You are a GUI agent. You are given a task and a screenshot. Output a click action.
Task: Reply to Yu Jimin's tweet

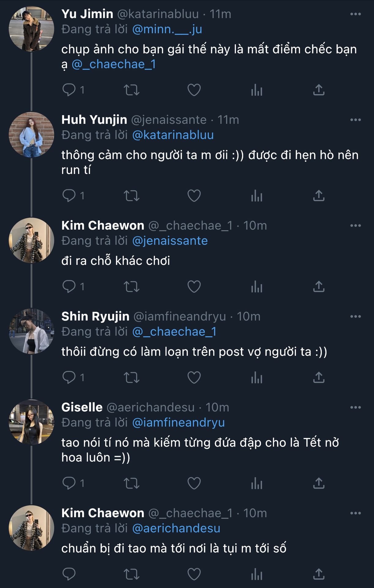69,90
